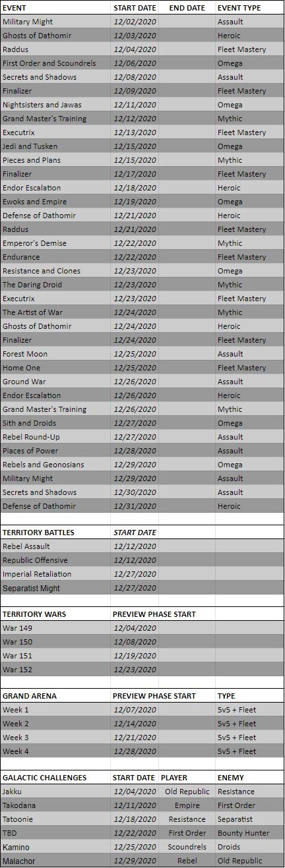Click The Artist of War cell
Image resolution: width=285 pixels, height=868 pixels.
click(x=55, y=312)
